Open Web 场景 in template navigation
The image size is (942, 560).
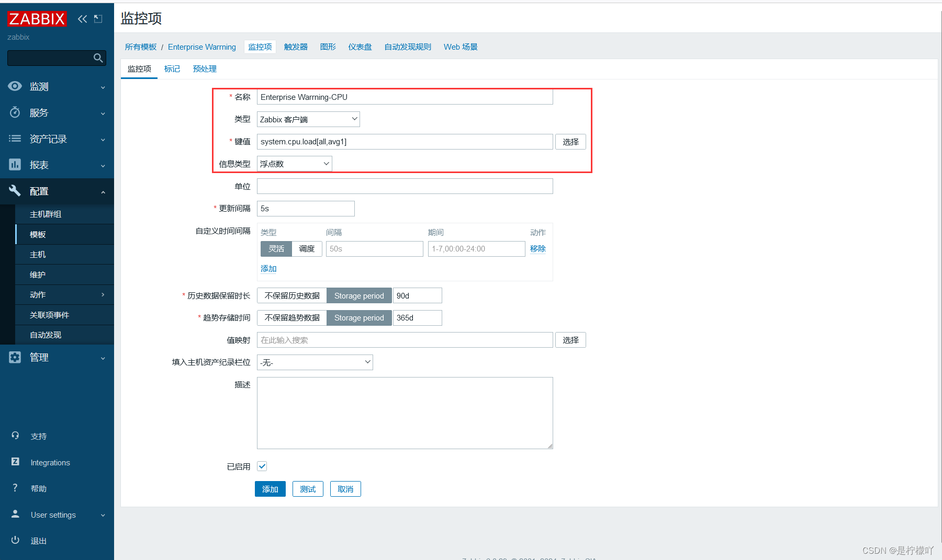[461, 47]
